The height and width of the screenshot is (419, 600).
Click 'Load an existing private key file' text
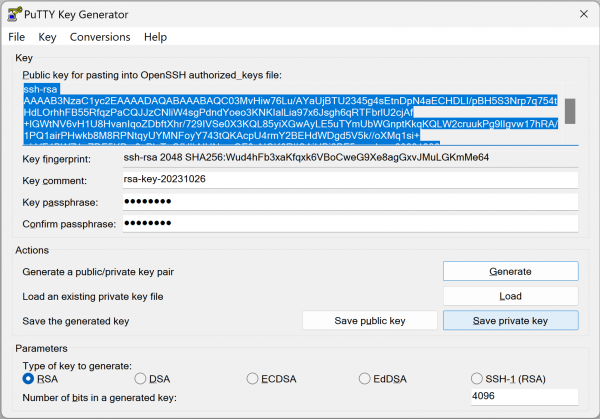click(93, 297)
